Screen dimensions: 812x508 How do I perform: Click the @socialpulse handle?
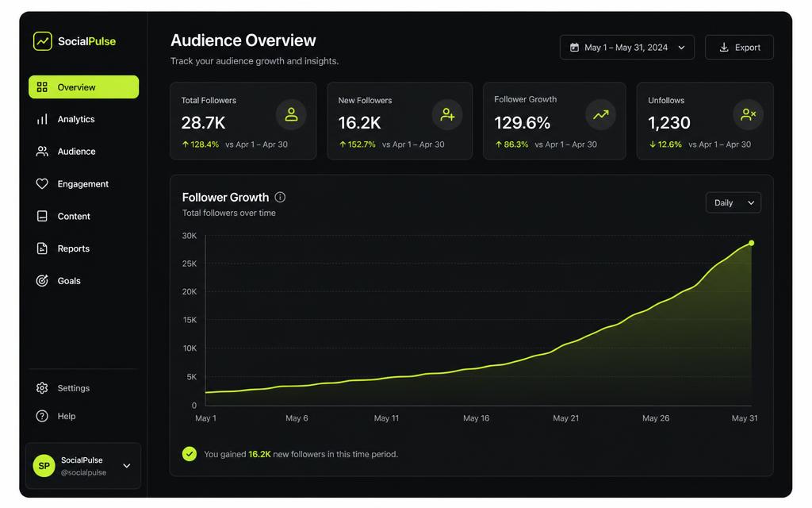pos(83,472)
